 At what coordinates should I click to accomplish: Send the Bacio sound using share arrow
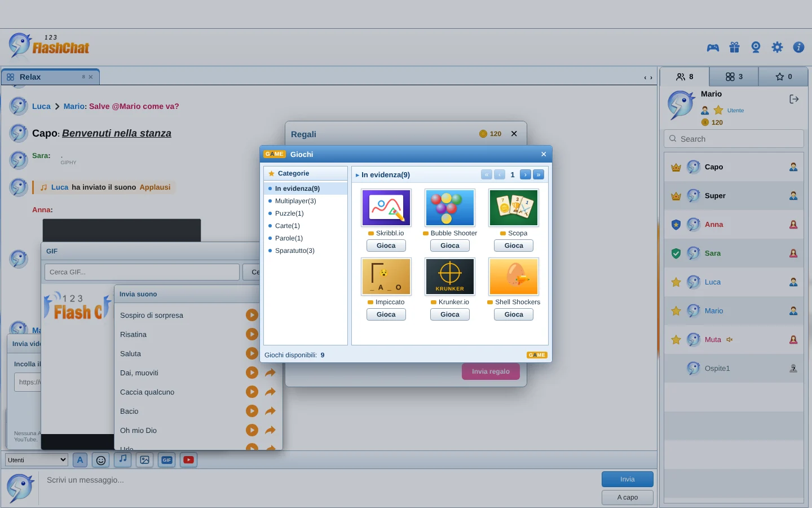pos(271,411)
